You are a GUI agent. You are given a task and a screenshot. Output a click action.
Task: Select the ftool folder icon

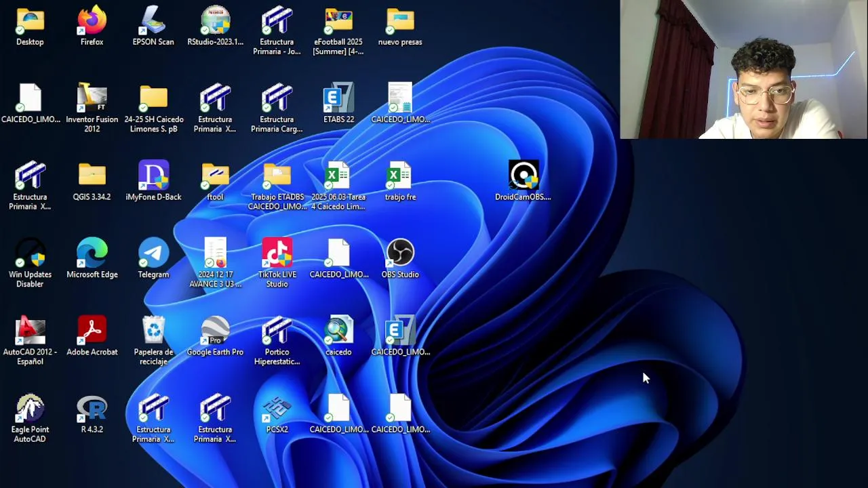215,176
